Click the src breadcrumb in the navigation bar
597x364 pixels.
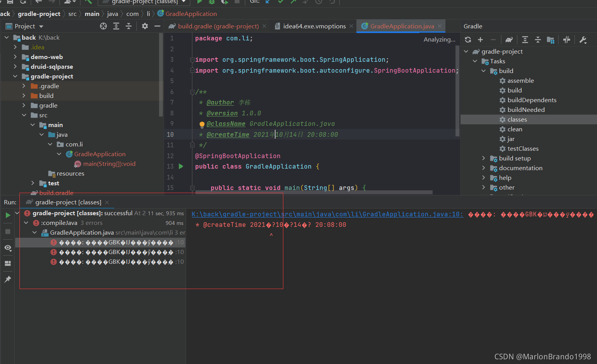(72, 14)
